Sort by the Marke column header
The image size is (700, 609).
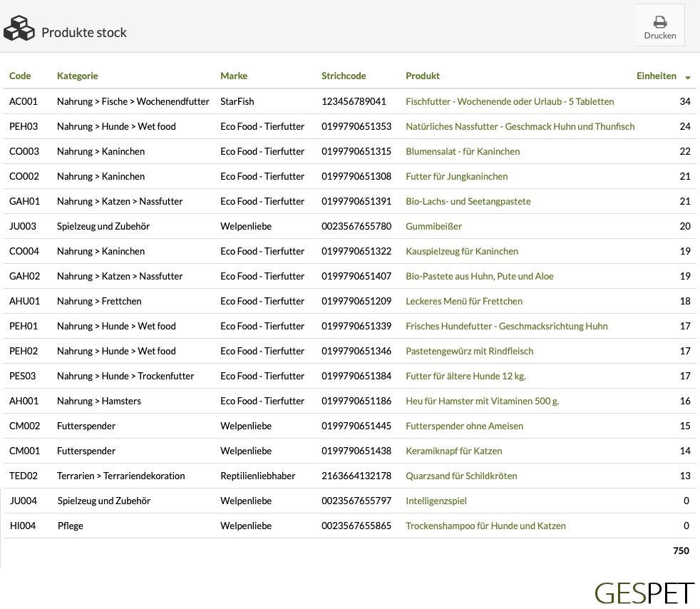(x=234, y=76)
